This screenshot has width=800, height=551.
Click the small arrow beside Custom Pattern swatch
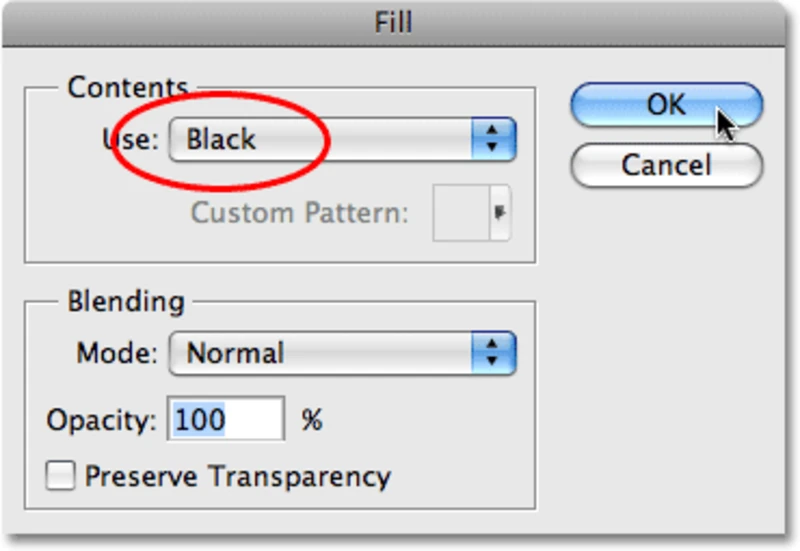500,213
